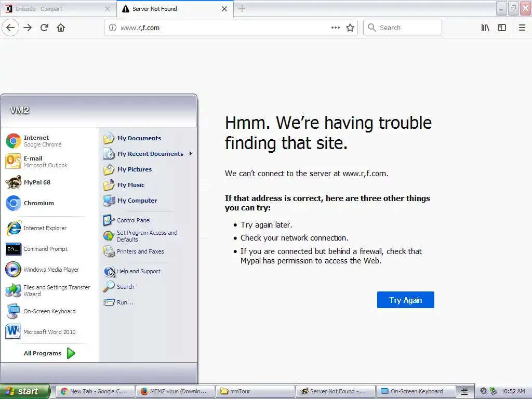Show site information icon in address bar
This screenshot has height=399, width=532.
113,28
